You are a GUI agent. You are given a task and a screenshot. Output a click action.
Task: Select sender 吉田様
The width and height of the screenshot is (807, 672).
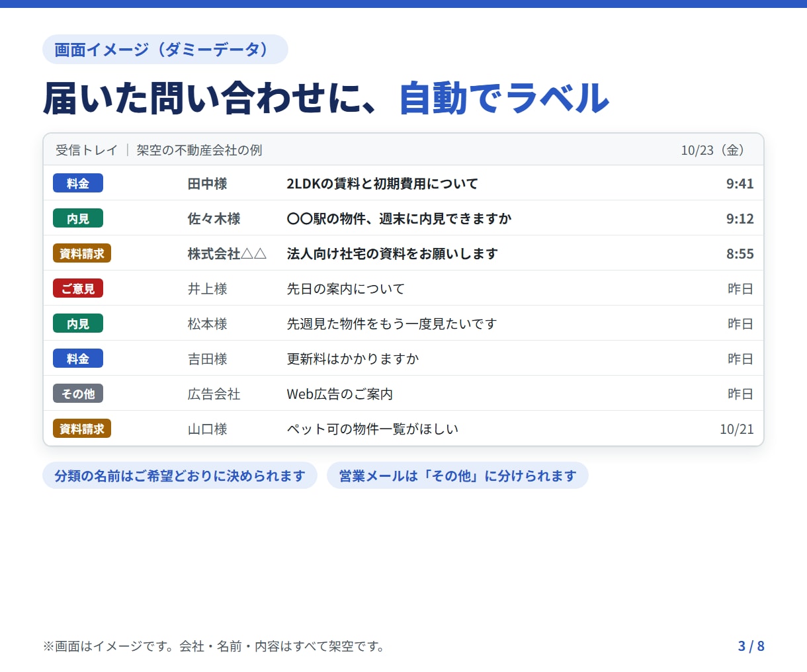[x=207, y=359]
